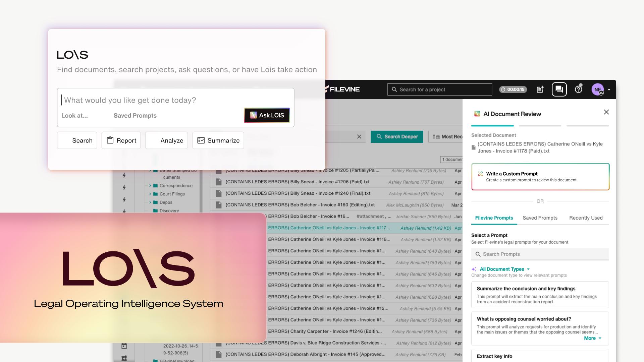
Task: Expand the Correspondence folder
Action: (x=150, y=185)
